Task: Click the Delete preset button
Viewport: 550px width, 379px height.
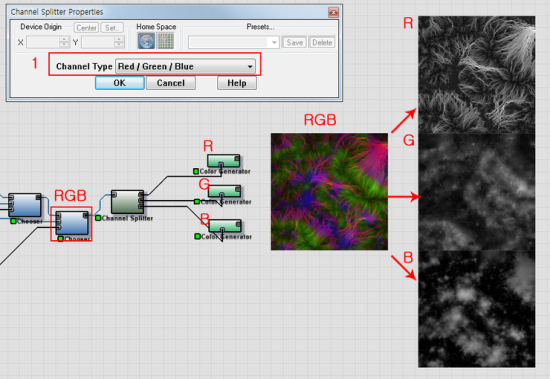Action: [322, 42]
